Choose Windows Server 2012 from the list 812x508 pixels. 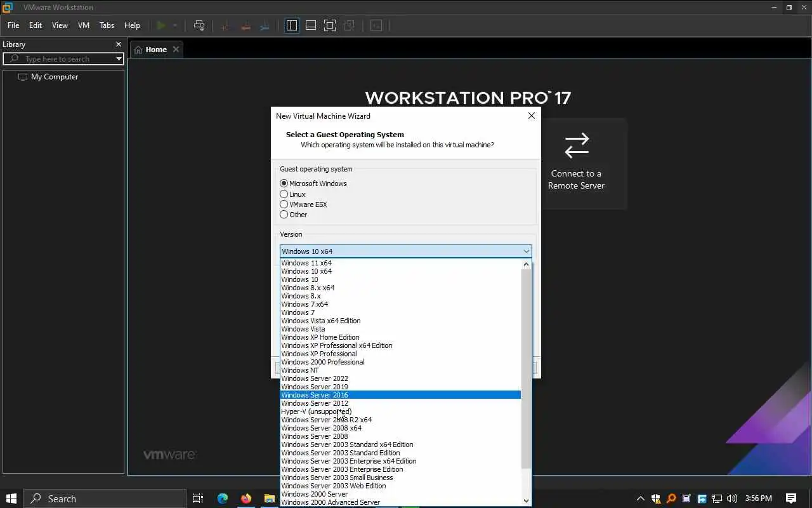pyautogui.click(x=401, y=403)
